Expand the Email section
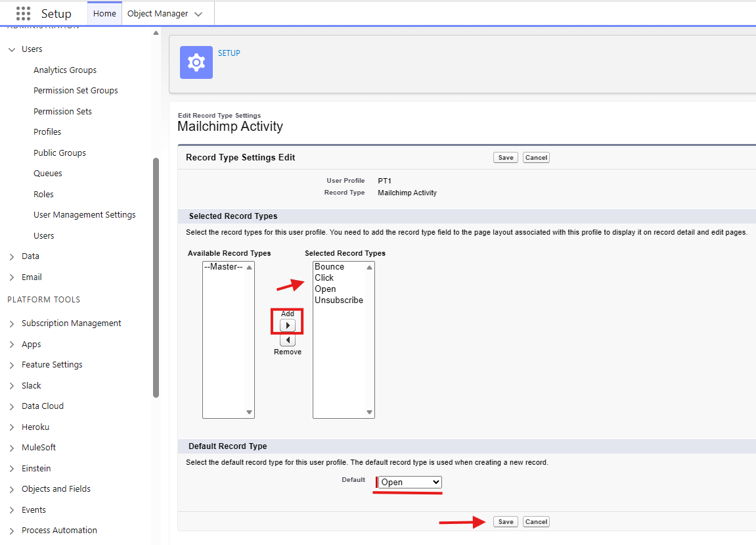756x545 pixels. tap(12, 277)
